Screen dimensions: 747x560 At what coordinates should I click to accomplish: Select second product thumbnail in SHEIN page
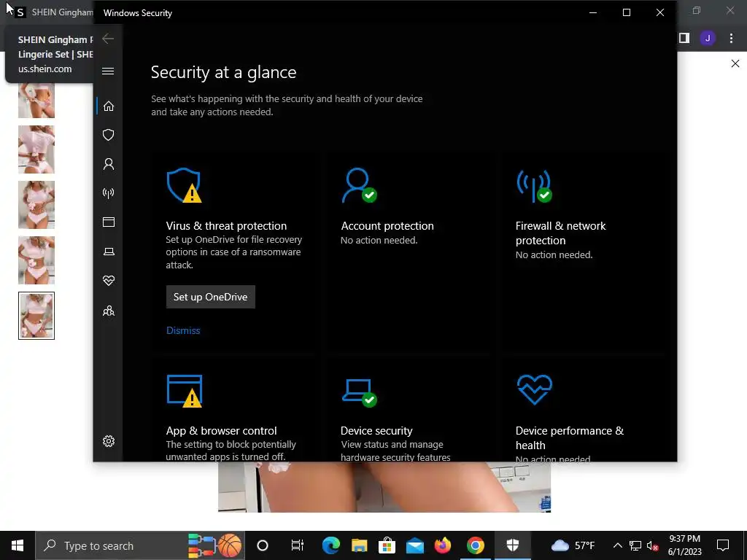click(x=36, y=149)
